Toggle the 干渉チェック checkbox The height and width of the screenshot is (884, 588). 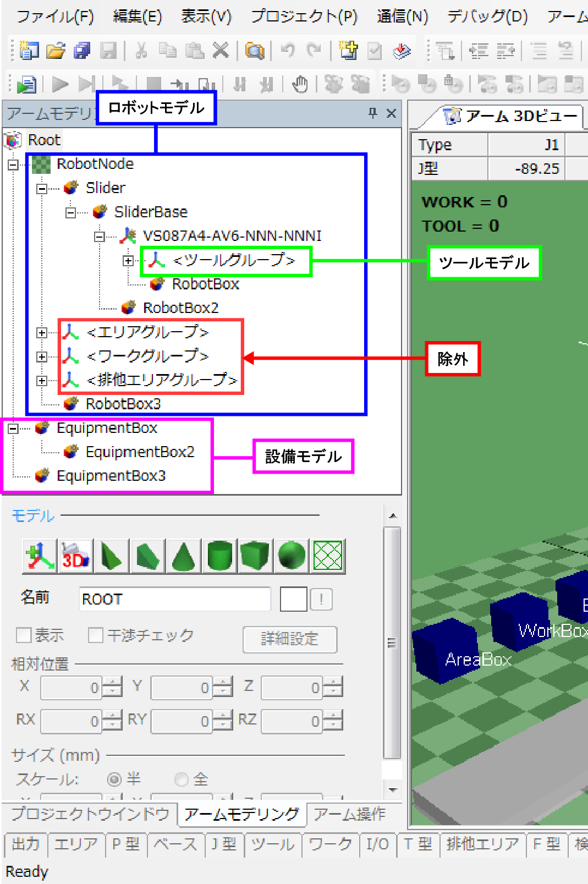tap(96, 635)
